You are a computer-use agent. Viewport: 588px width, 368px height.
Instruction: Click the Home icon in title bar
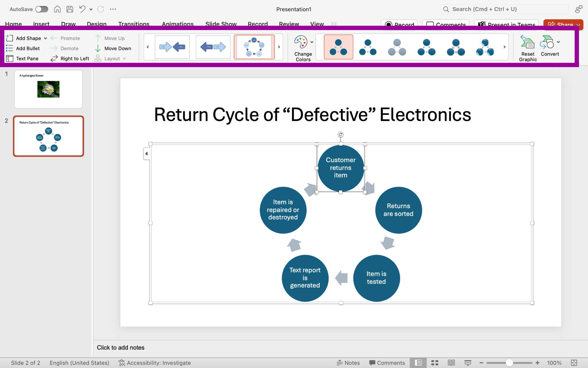coord(57,9)
